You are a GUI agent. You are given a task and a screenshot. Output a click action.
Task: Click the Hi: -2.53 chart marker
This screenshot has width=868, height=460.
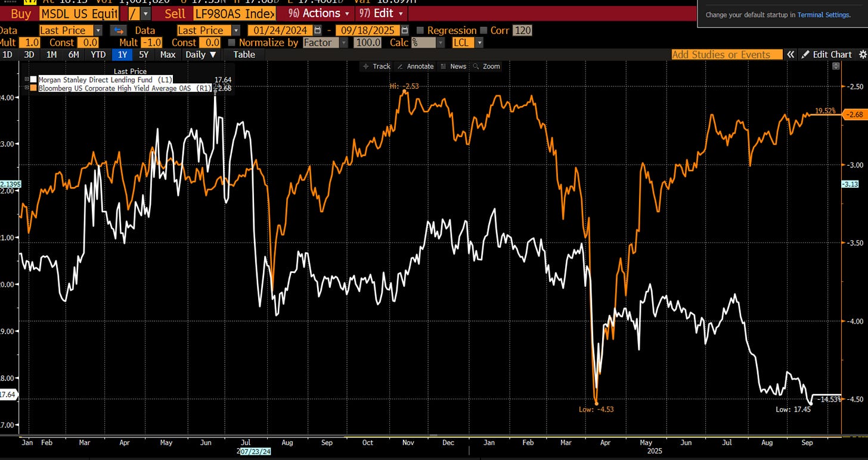[405, 86]
